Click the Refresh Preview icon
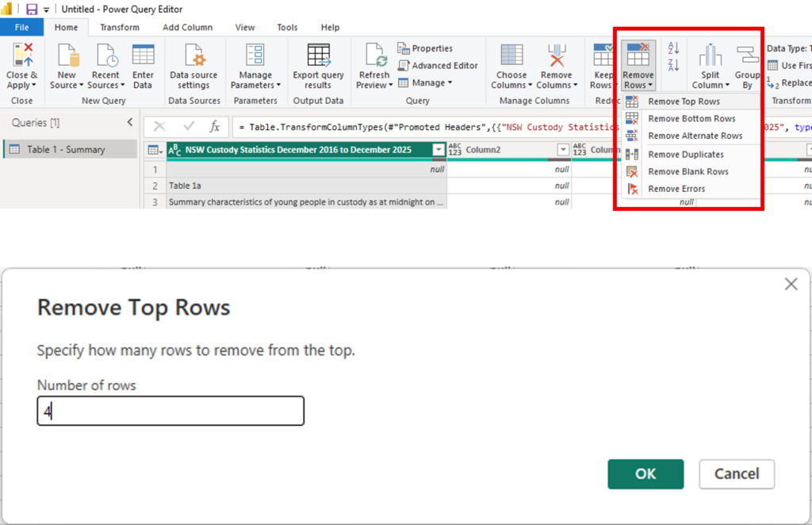 pos(373,56)
